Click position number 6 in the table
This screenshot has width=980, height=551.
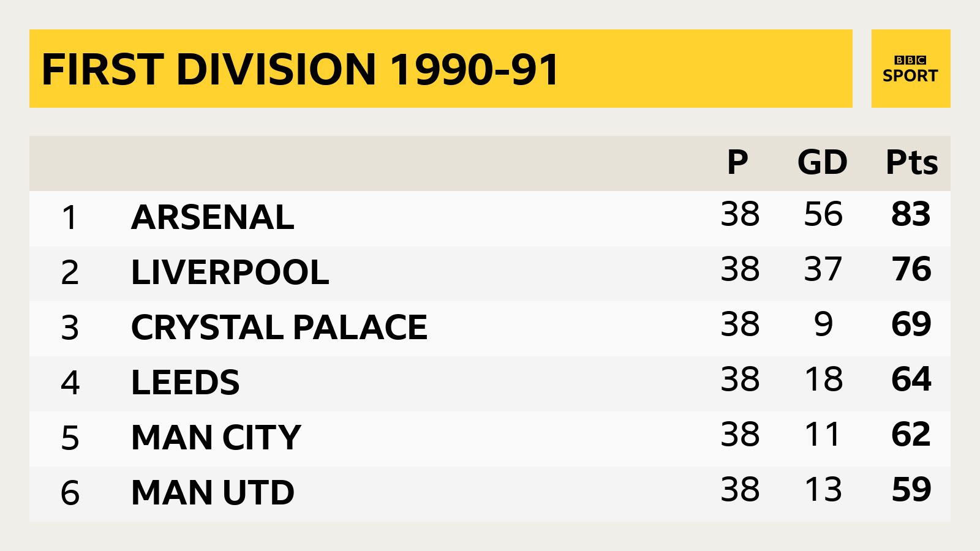coord(70,493)
